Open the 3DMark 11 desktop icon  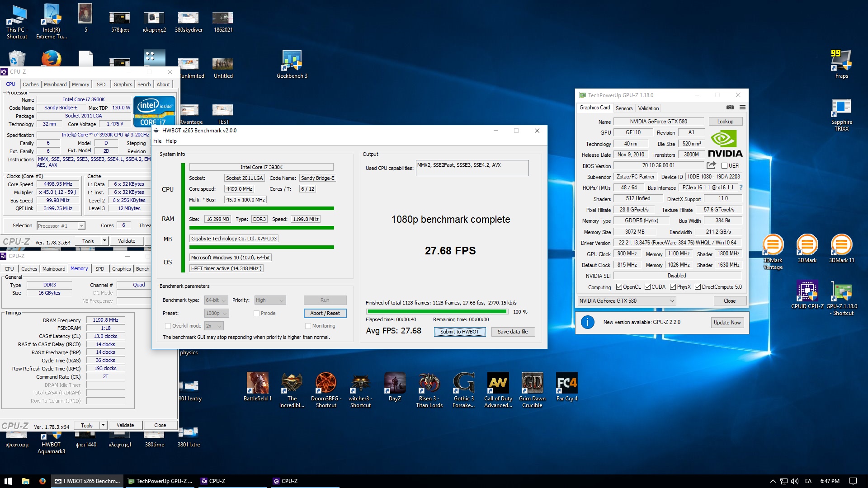pos(841,248)
